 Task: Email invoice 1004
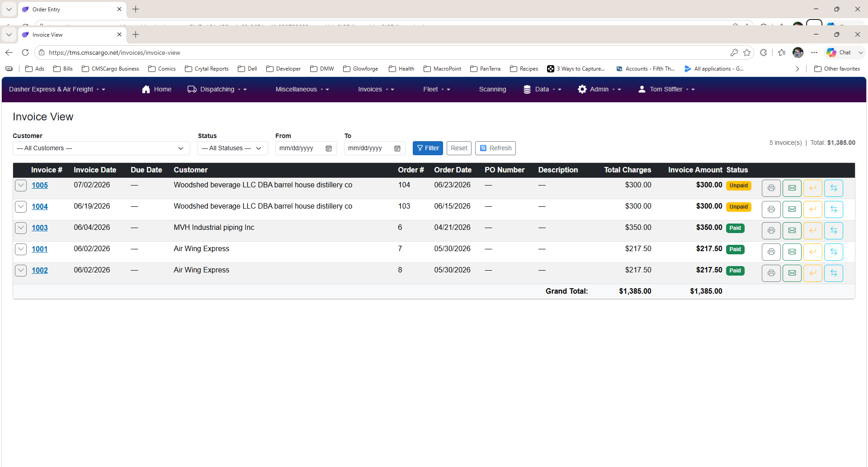[x=792, y=209]
